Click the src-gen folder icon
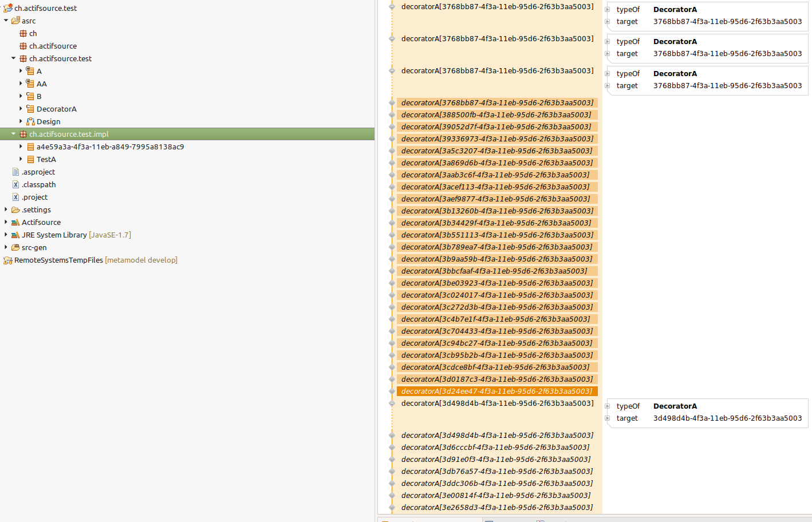 (x=16, y=247)
